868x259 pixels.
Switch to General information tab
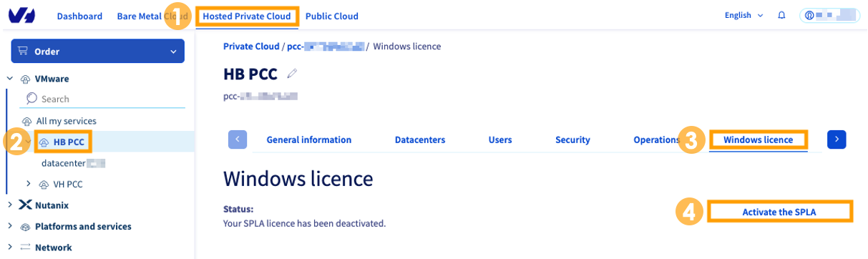(x=309, y=140)
